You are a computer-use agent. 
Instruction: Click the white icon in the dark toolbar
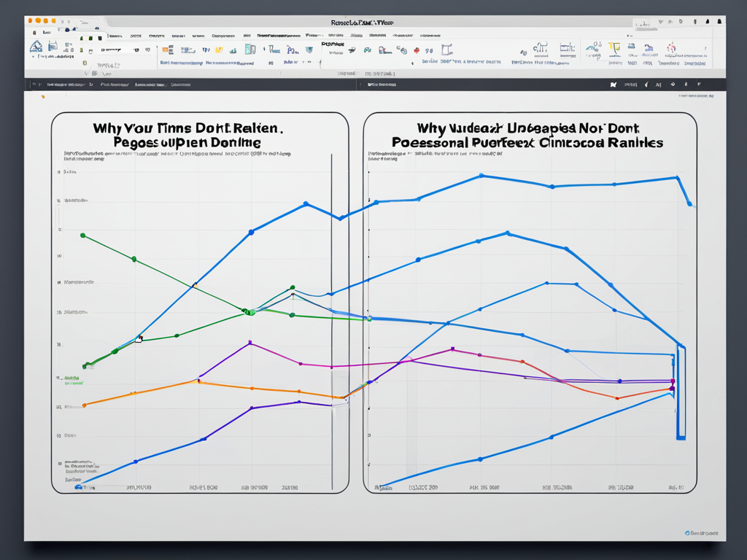(x=613, y=85)
